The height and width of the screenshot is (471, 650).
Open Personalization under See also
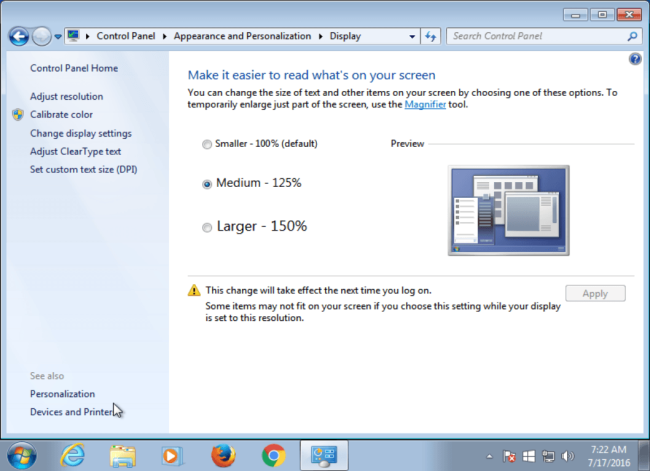click(x=62, y=394)
